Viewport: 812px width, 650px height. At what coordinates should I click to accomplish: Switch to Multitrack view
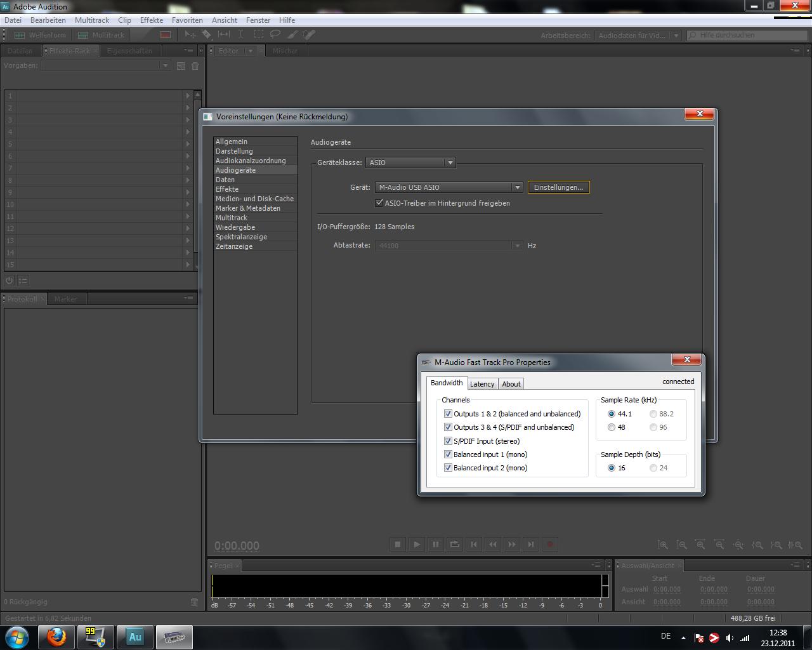click(101, 35)
